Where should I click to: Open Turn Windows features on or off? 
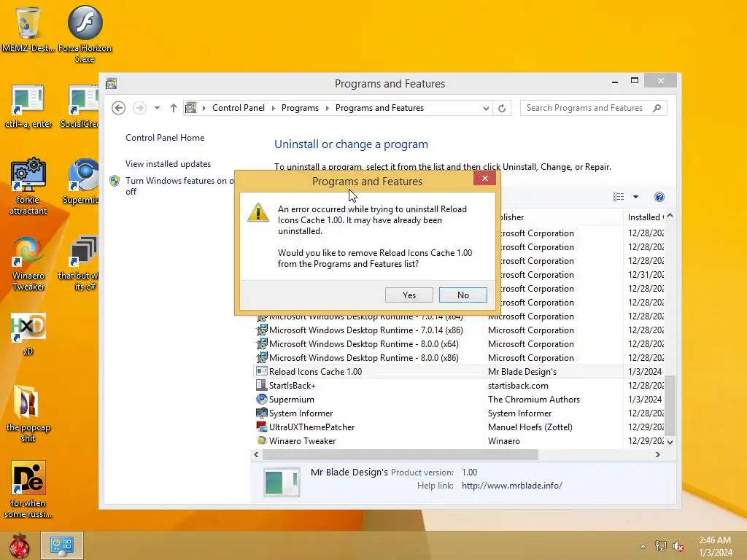pyautogui.click(x=179, y=186)
